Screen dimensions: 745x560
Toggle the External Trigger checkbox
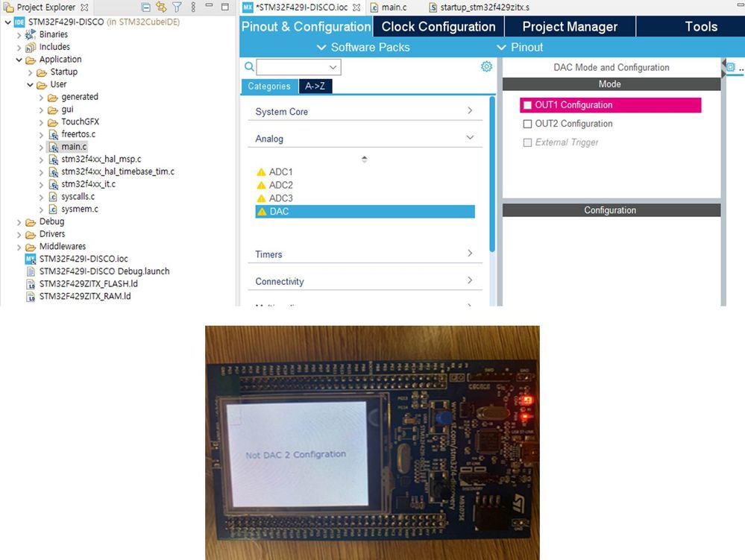(x=527, y=142)
